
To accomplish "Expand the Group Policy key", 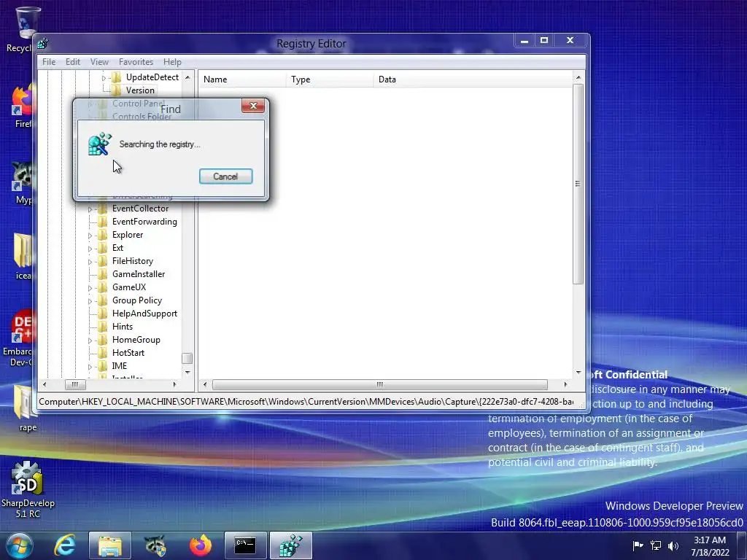I will coord(90,301).
